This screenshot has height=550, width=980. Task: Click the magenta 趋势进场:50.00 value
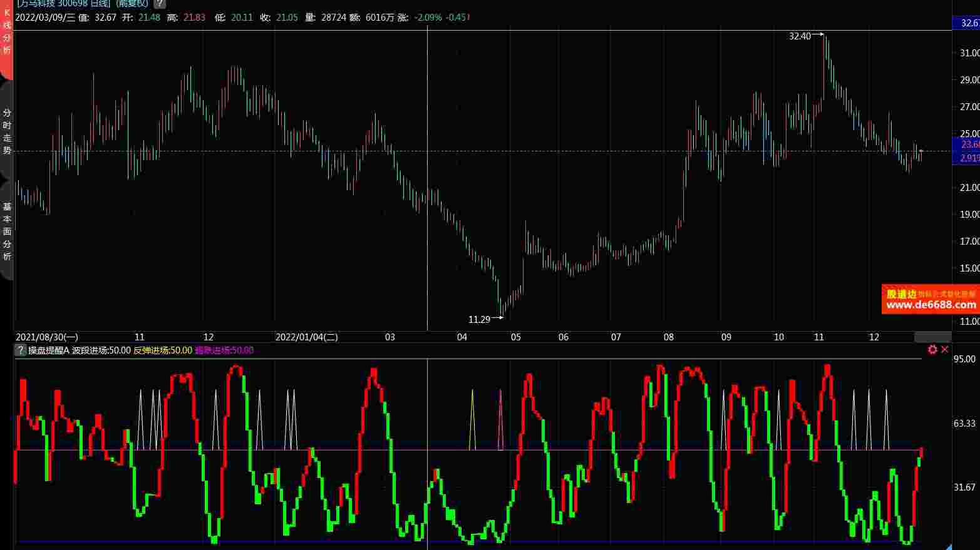click(224, 350)
